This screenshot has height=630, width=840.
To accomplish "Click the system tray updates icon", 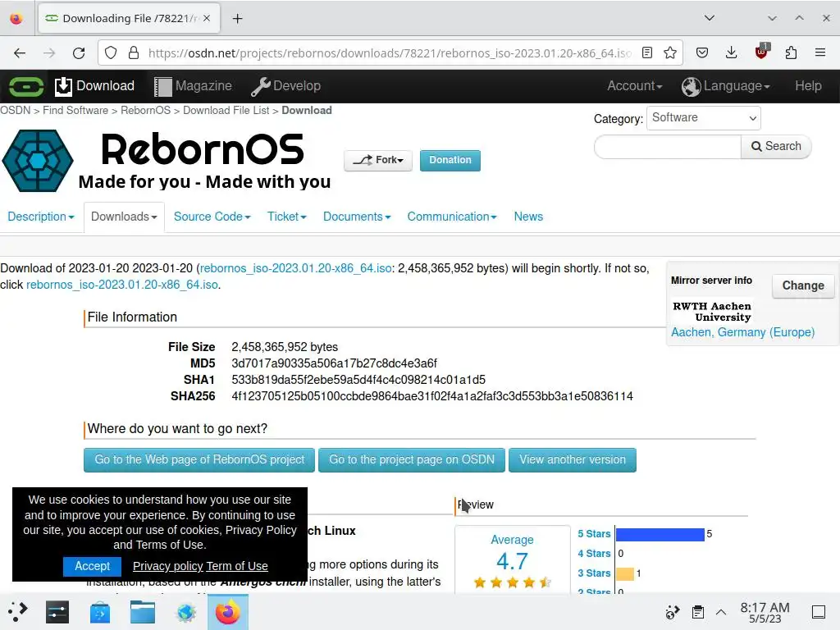I will point(673,612).
